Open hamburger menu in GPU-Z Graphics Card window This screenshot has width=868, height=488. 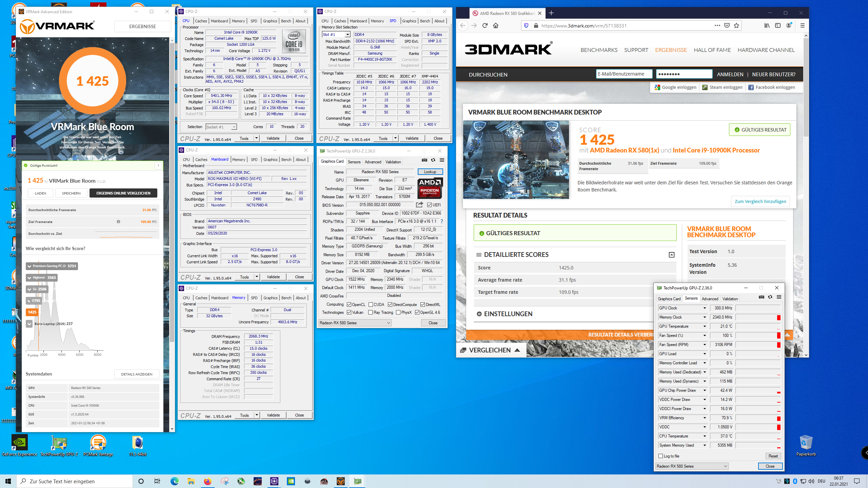(x=442, y=160)
